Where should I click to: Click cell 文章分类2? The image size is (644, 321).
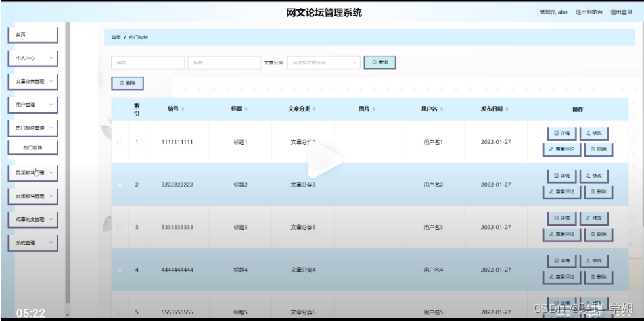pos(303,185)
